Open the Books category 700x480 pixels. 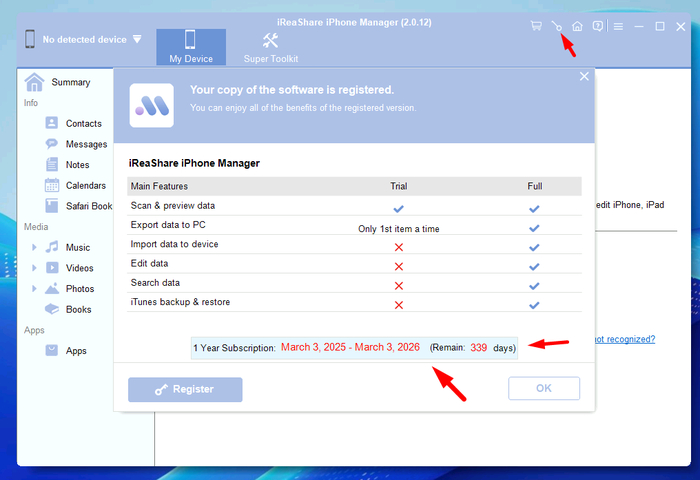pyautogui.click(x=78, y=309)
